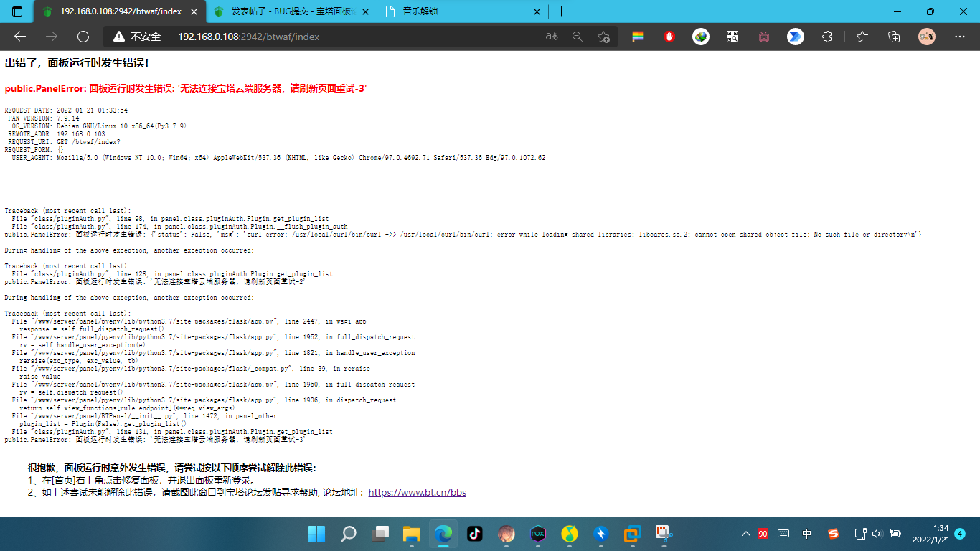Open the Extensions puzzle-piece menu
980x551 pixels.
[x=827, y=37]
